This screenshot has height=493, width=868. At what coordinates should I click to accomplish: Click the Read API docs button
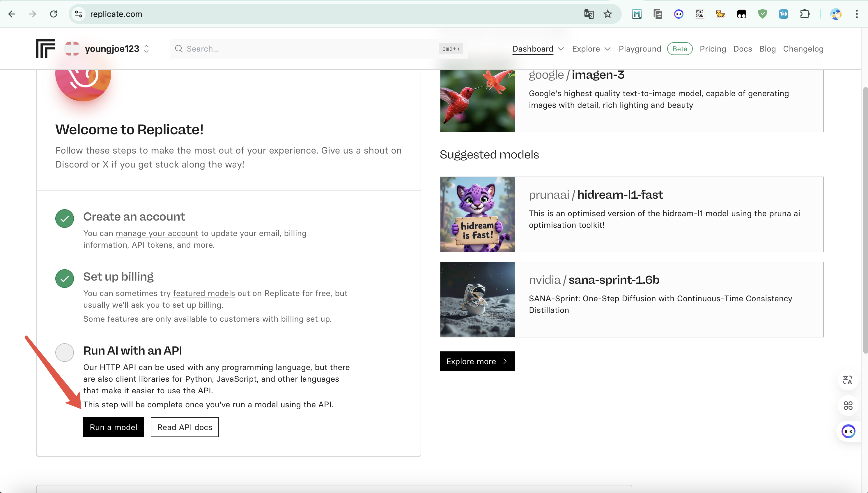pyautogui.click(x=185, y=427)
